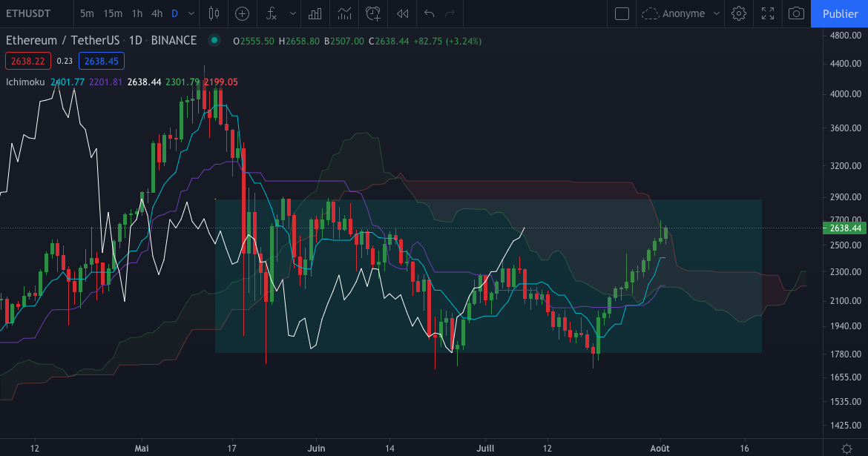Viewport: 868px width, 456px height.
Task: Click the compare or add symbol icon
Action: point(242,13)
